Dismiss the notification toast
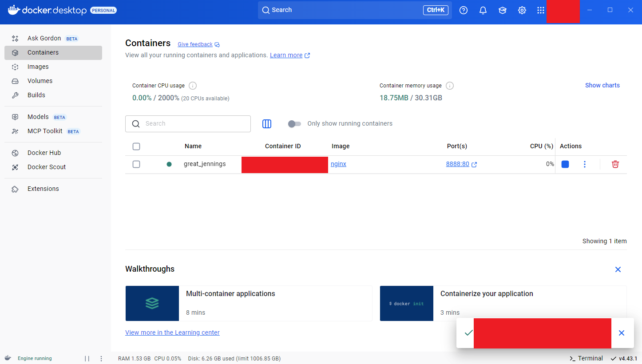The height and width of the screenshot is (364, 642). coord(622,333)
